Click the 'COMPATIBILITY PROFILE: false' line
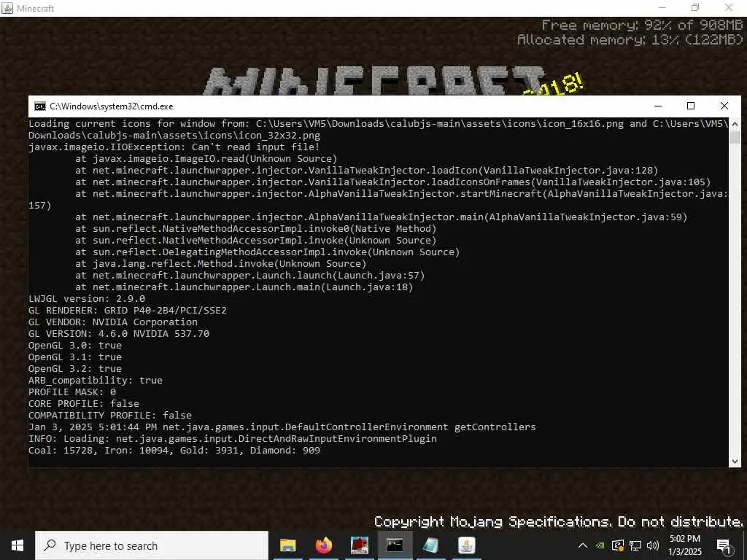Image resolution: width=747 pixels, height=560 pixels. pyautogui.click(x=110, y=415)
